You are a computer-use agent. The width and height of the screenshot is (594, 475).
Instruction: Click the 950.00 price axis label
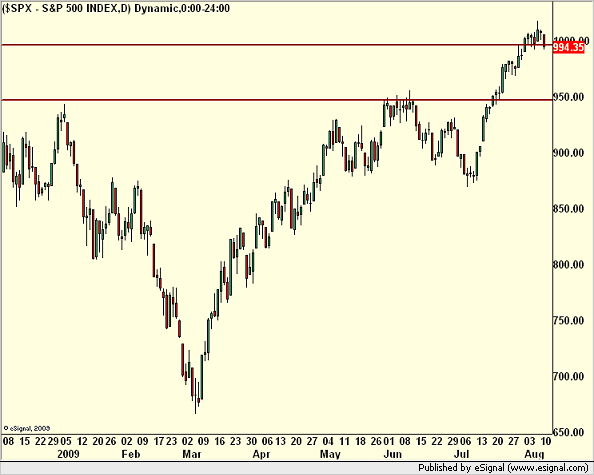click(569, 97)
